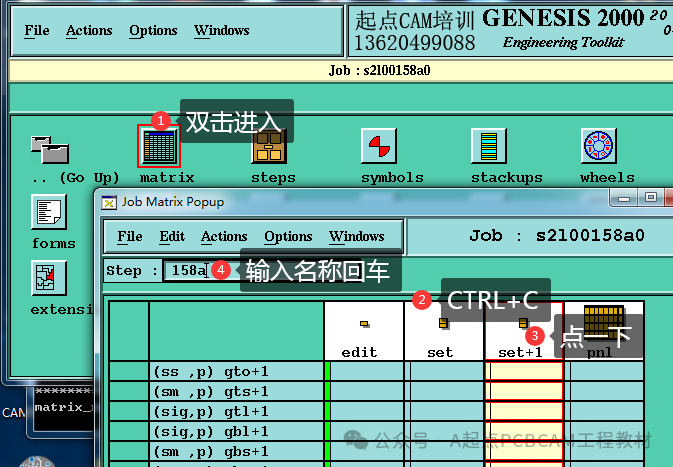The width and height of the screenshot is (673, 467).
Task: Open Options menu in Job Matrix Popup
Action: [x=288, y=237]
